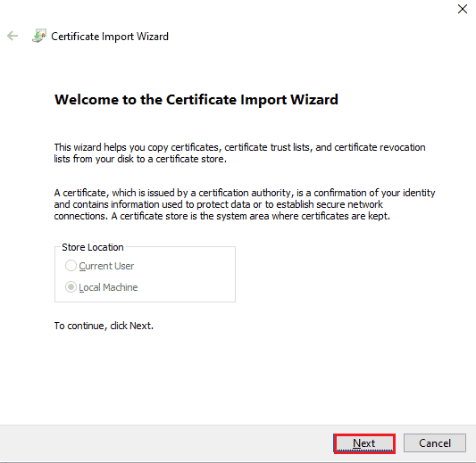This screenshot has width=476, height=463.
Task: Click the back arrow icon
Action: 13,36
